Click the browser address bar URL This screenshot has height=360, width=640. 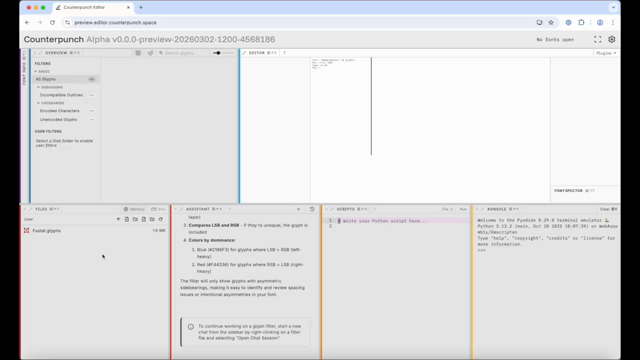coord(116,22)
